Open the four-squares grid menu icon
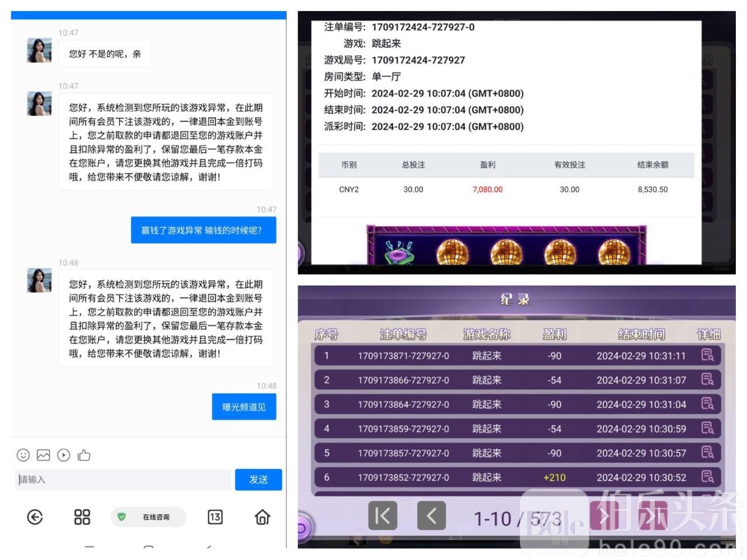Screen dimensions: 747x560 [x=82, y=517]
